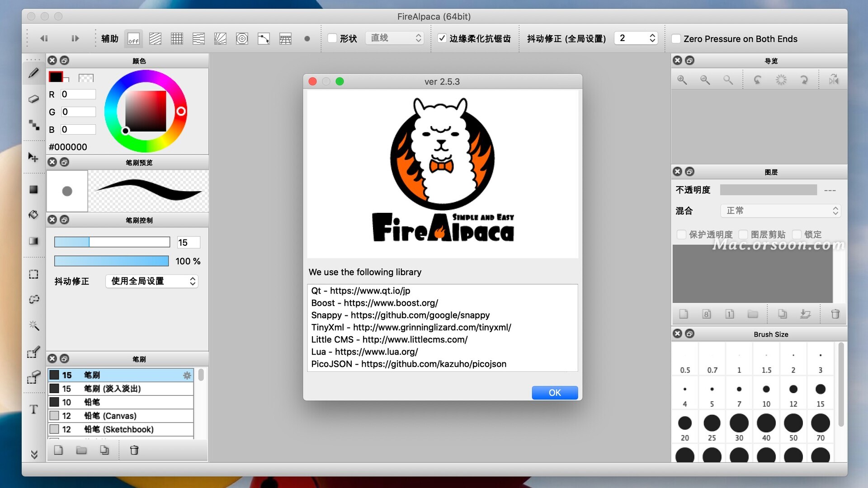
Task: Select the Fill rectangle shape tool
Action: [x=33, y=189]
